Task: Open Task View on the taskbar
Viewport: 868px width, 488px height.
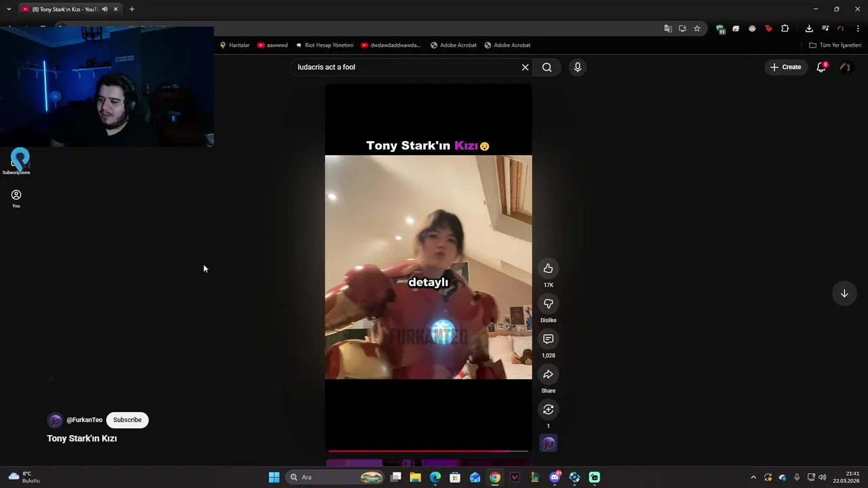Action: [396, 477]
